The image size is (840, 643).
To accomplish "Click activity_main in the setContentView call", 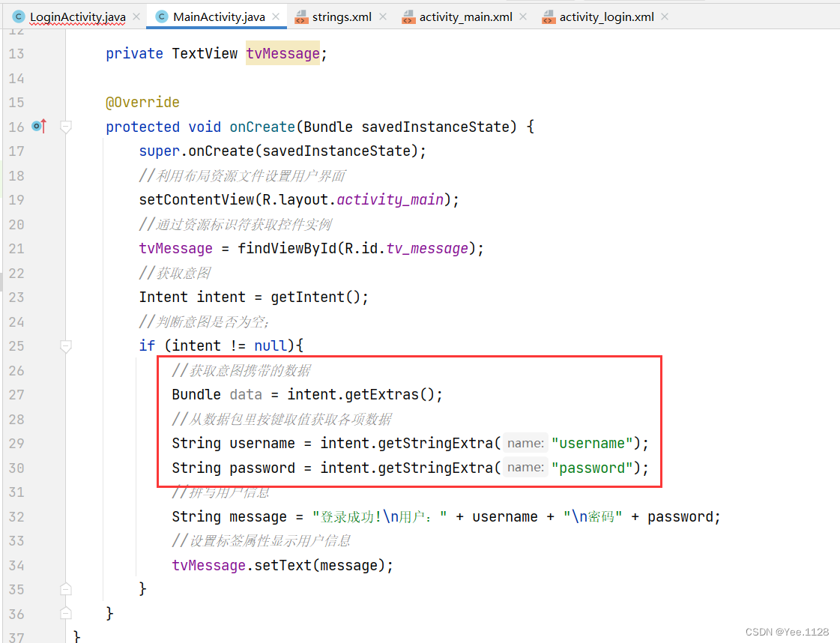I will [390, 200].
